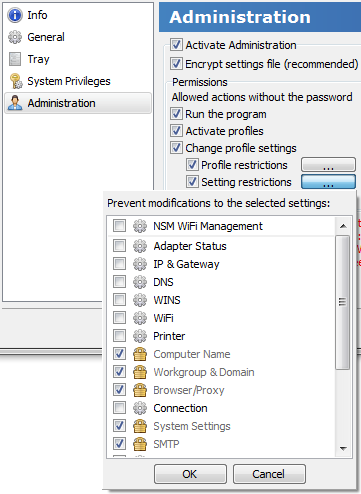
Task: Click the lock icon beside SMTP
Action: [140, 444]
